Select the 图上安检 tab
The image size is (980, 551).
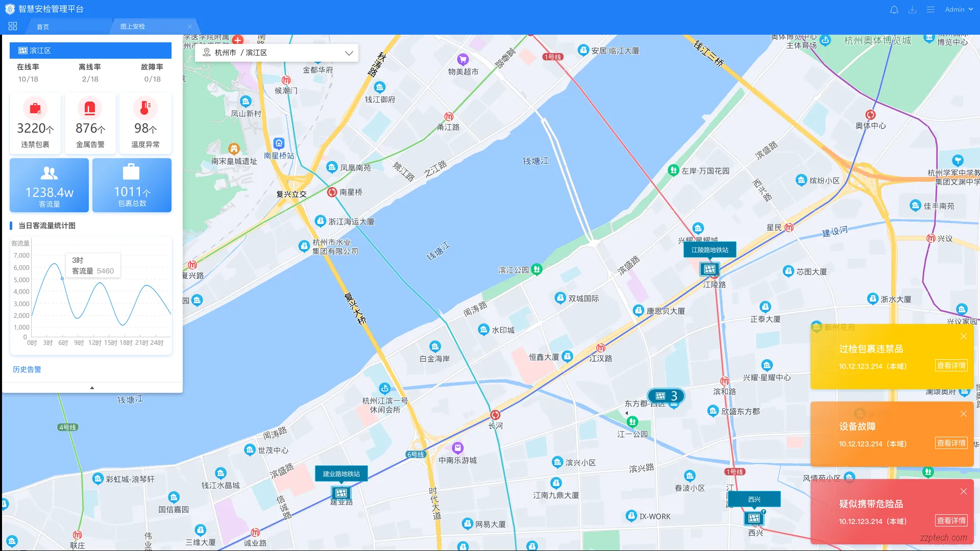[x=132, y=26]
